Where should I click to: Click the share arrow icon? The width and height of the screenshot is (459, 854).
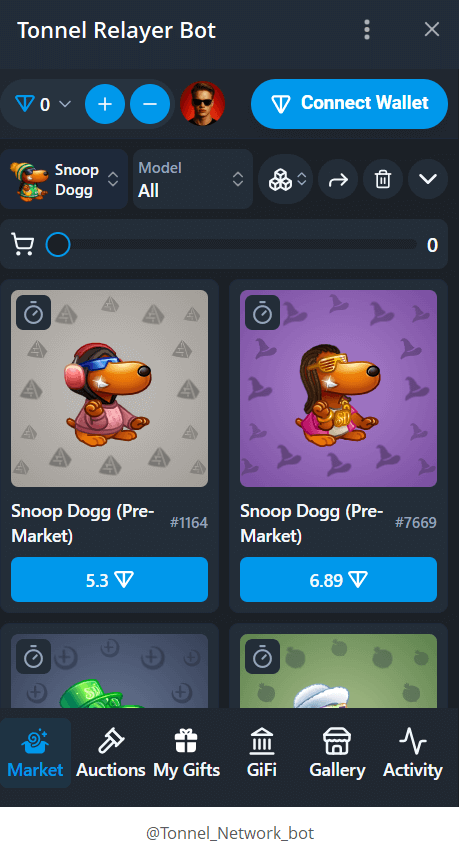[338, 179]
